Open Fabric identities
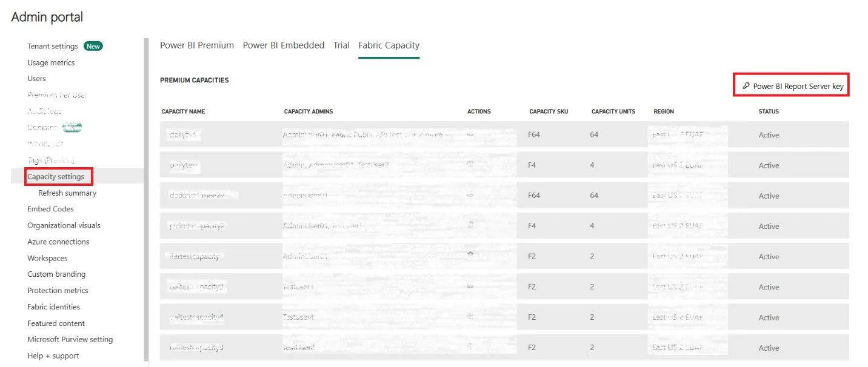The image size is (868, 367). tap(53, 307)
